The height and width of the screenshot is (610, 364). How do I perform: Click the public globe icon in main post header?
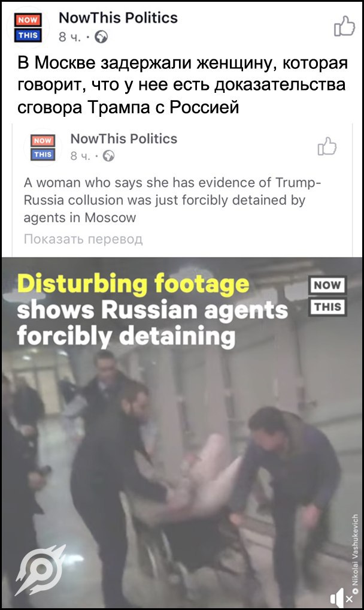pyautogui.click(x=102, y=37)
